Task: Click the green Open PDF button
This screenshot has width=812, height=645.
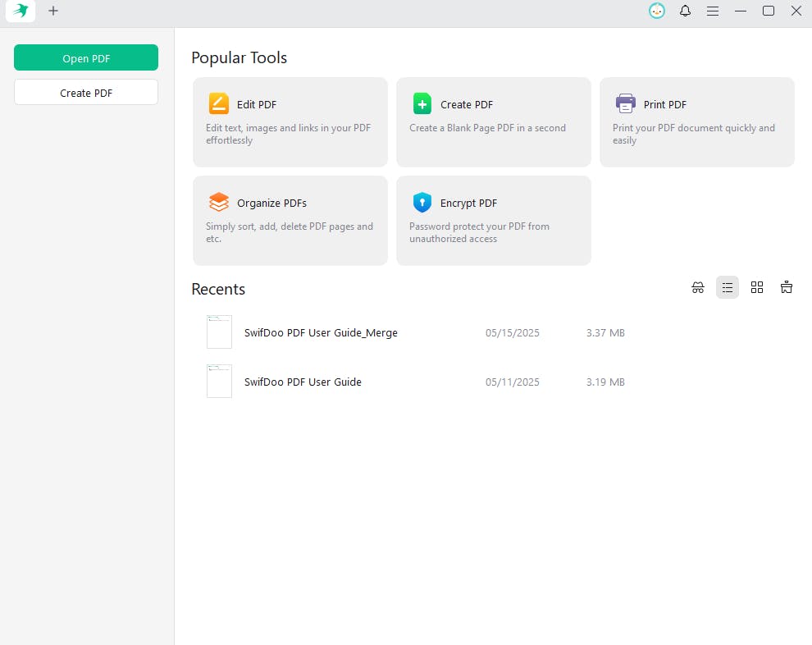Action: 86,57
